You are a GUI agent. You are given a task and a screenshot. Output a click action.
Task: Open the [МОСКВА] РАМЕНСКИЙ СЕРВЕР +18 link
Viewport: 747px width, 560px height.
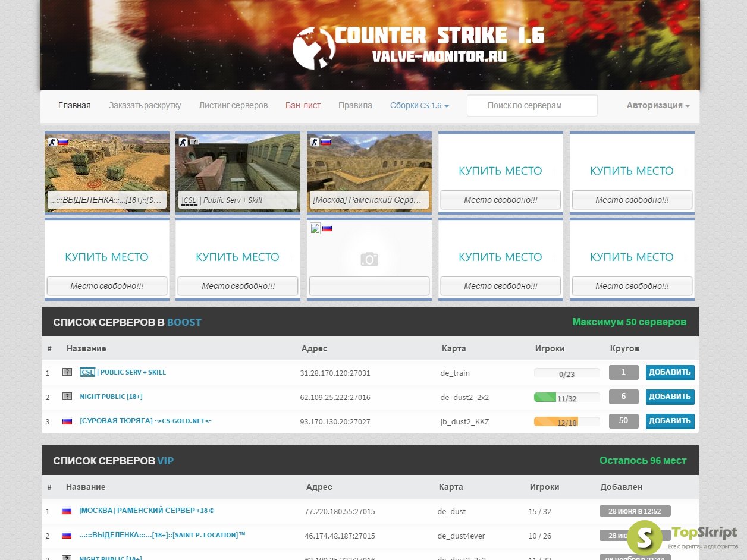(146, 511)
